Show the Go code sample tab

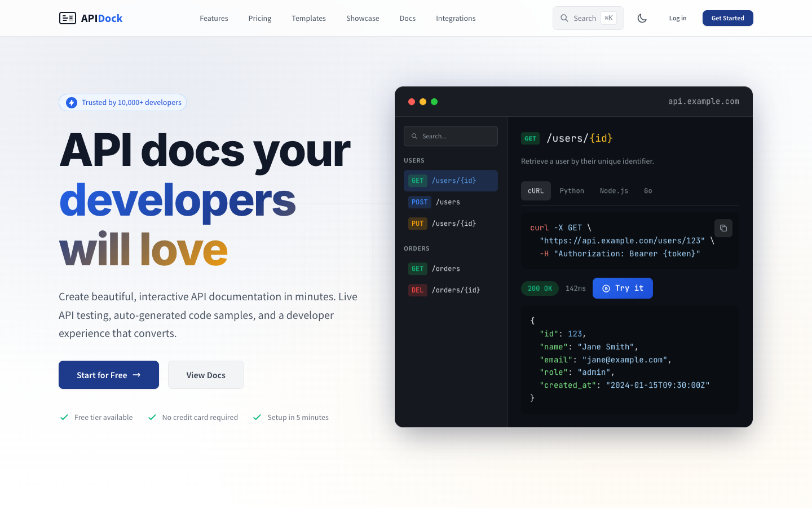coord(648,191)
